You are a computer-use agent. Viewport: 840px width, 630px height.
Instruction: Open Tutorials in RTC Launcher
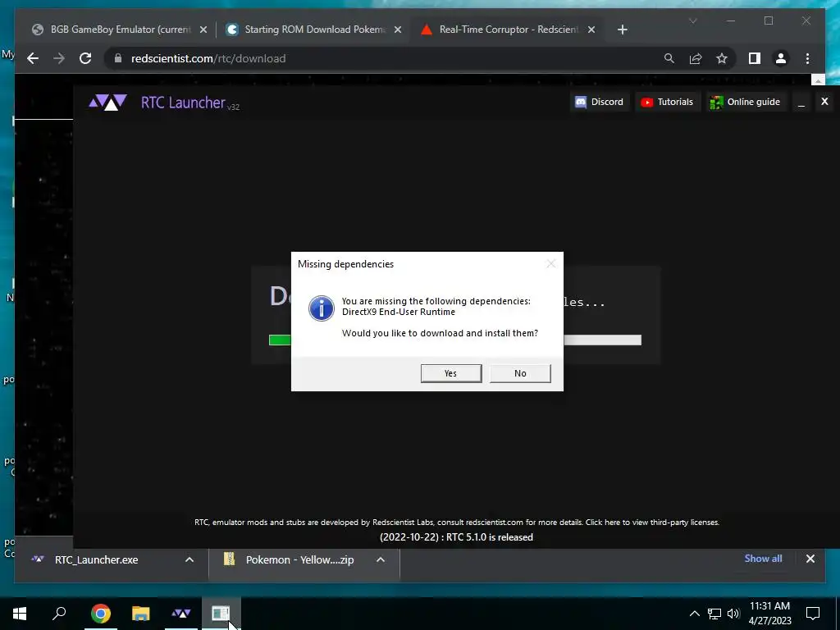tap(668, 102)
